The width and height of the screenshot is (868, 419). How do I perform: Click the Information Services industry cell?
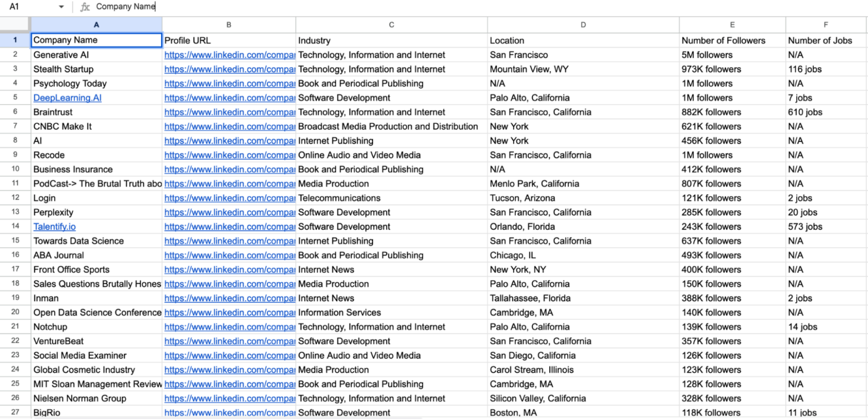(392, 312)
